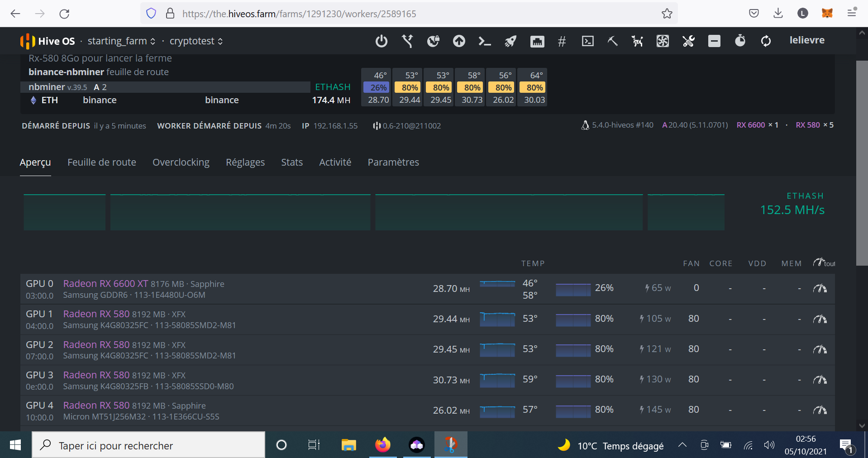Switch to the Feuille de route tab
The width and height of the screenshot is (868, 458).
[x=101, y=162]
